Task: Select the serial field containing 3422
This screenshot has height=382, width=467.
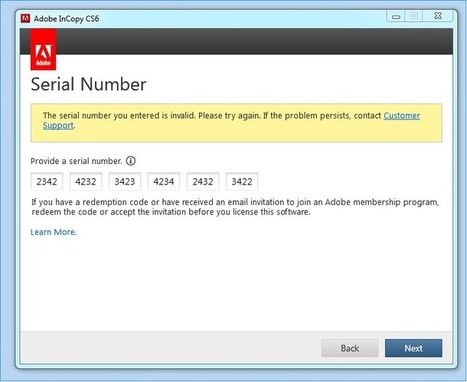Action: pyautogui.click(x=242, y=182)
